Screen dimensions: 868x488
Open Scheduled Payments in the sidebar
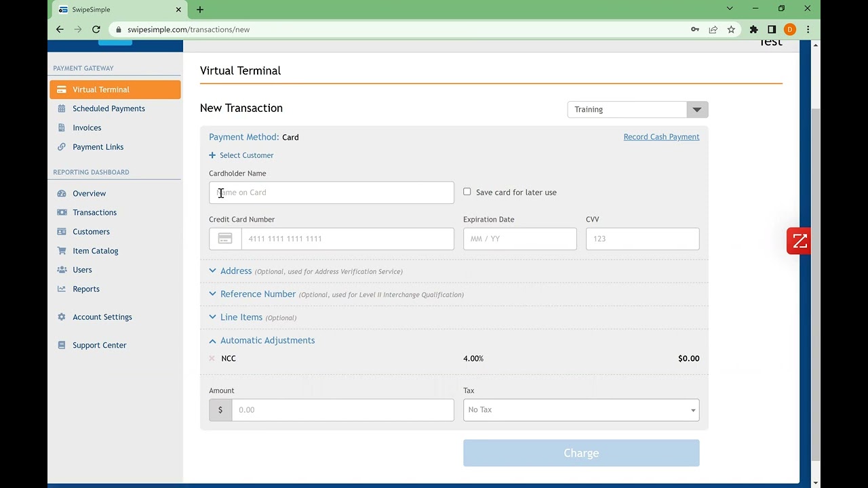pos(108,108)
